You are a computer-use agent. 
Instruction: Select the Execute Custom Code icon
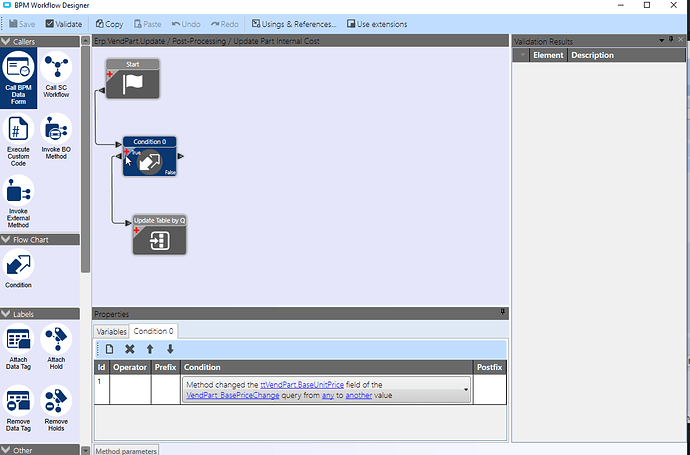[18, 140]
